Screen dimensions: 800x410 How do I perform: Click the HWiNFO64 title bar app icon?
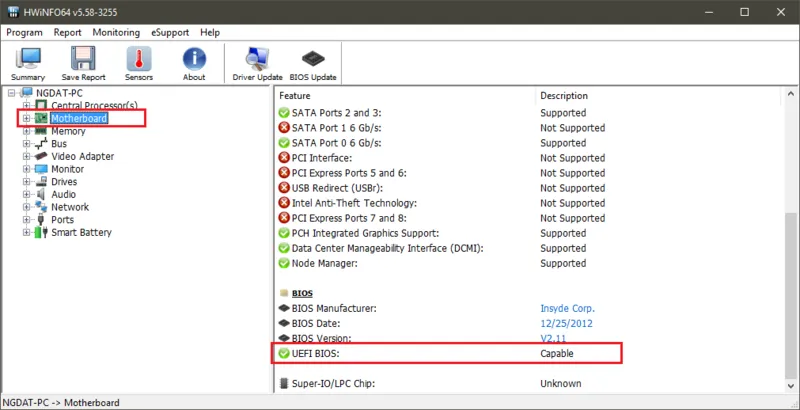(14, 12)
